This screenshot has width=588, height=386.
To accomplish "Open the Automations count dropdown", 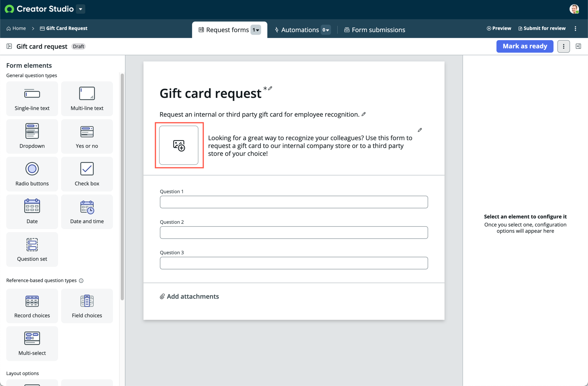I will 326,30.
